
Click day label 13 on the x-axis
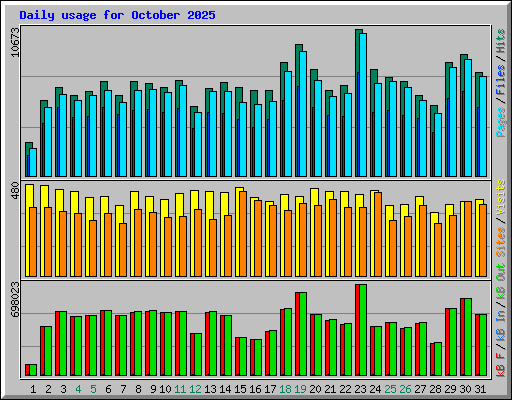pos(210,389)
